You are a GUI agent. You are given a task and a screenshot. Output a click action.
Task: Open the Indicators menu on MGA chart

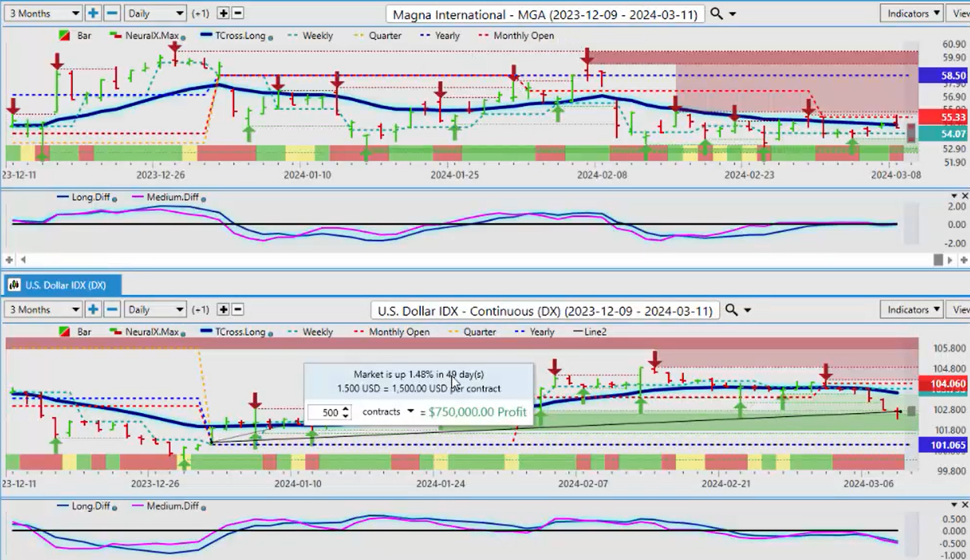click(x=911, y=13)
